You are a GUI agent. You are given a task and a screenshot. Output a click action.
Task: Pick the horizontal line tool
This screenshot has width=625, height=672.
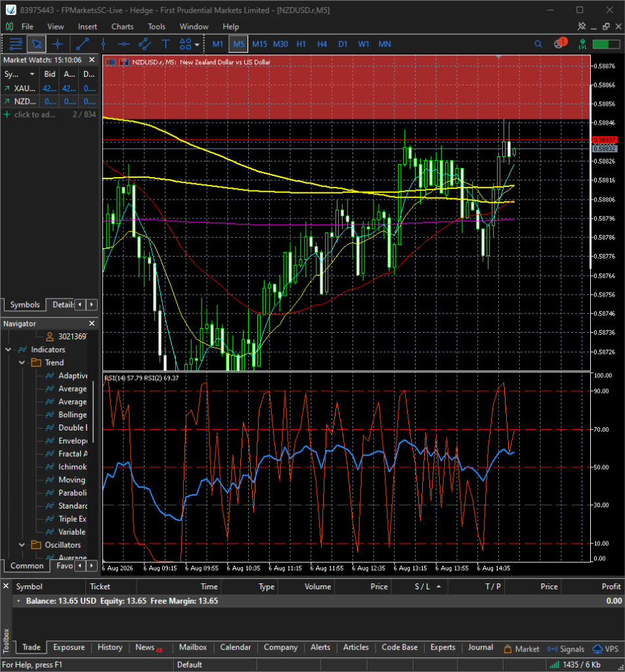124,44
